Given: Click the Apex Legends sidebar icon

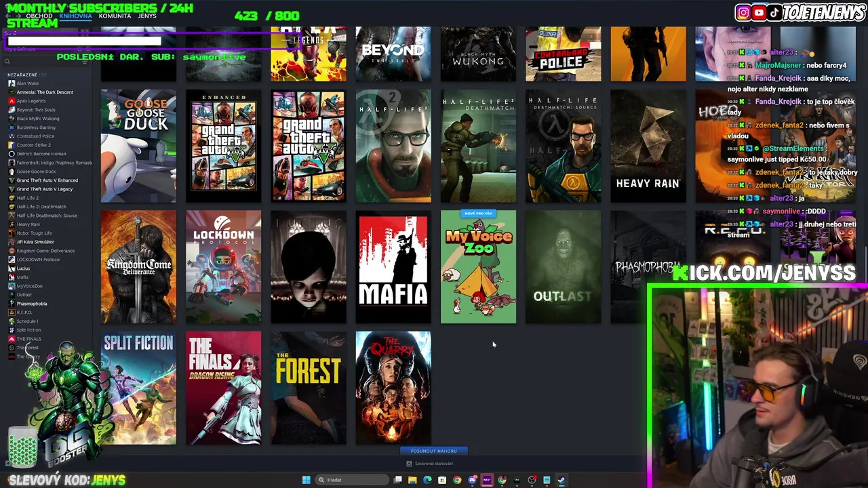Looking at the screenshot, I should pyautogui.click(x=12, y=101).
